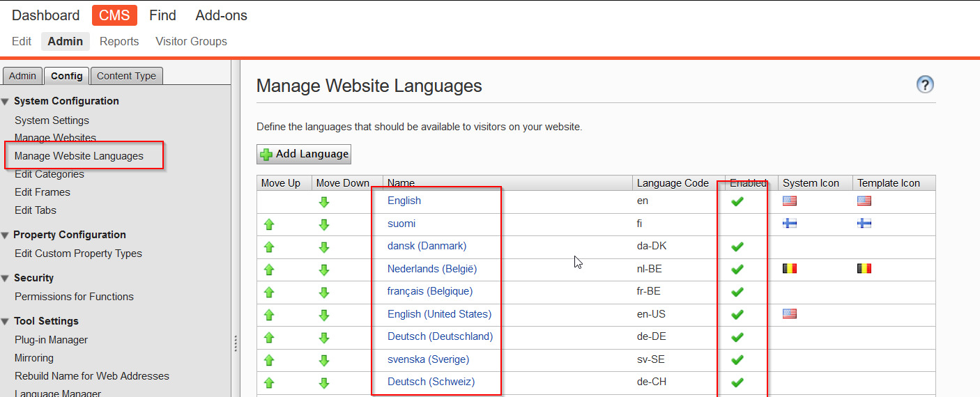Click the US flag system icon for English
The image size is (980, 397).
pyautogui.click(x=790, y=201)
